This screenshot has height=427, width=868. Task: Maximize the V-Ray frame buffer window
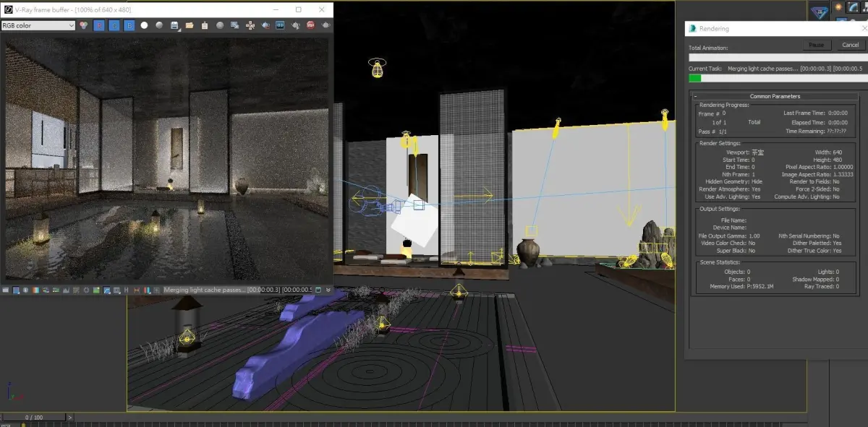point(299,9)
